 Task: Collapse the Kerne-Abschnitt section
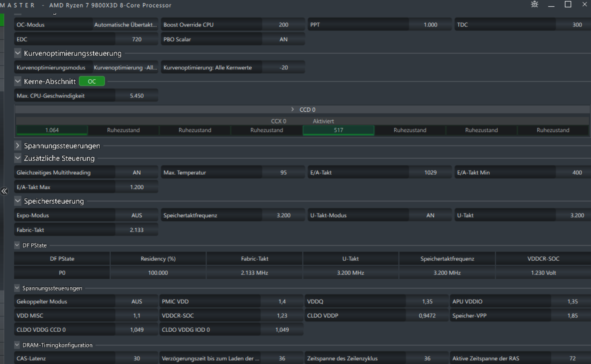pos(17,81)
